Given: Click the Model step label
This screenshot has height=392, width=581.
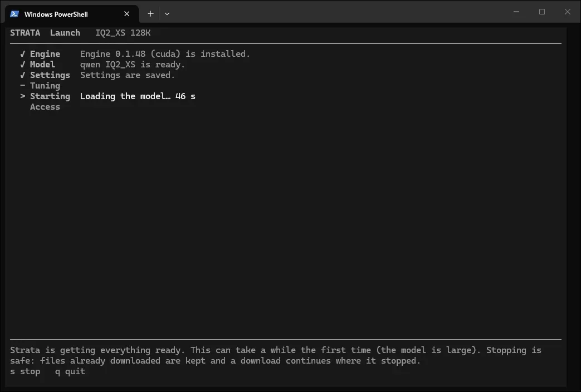Looking at the screenshot, I should (x=42, y=65).
